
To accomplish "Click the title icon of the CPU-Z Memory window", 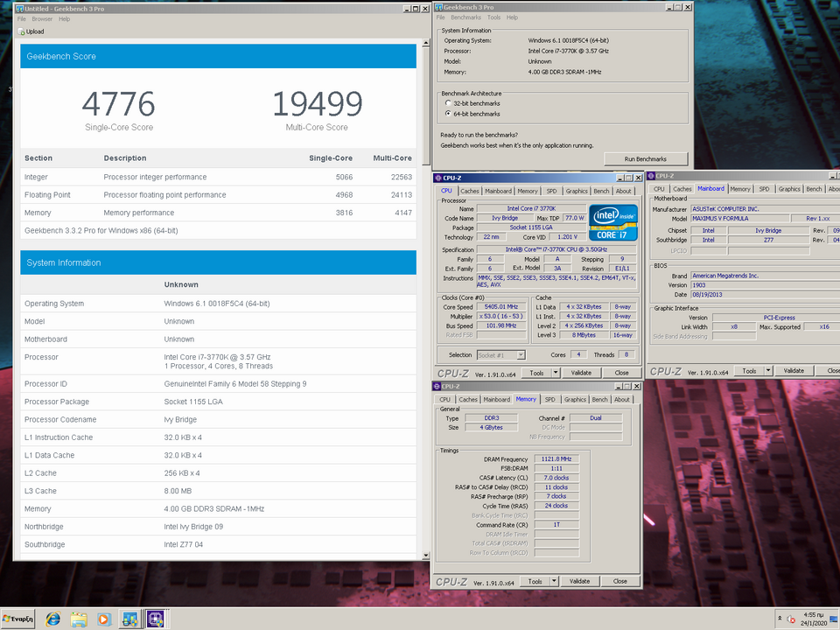I will tap(437, 386).
